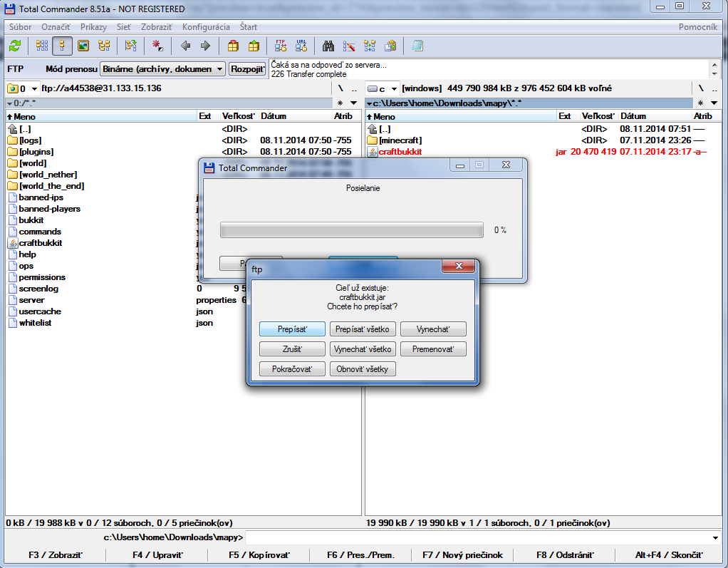The width and height of the screenshot is (728, 568).
Task: Open right panel favorites asterisk button
Action: pos(700,103)
